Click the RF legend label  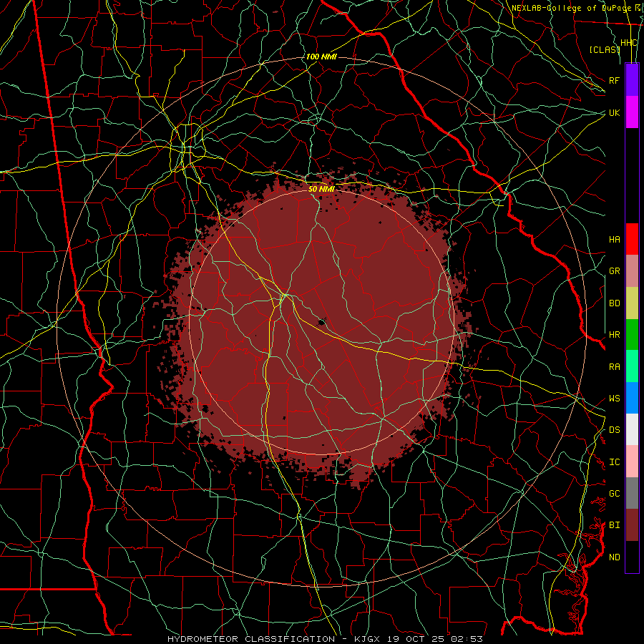point(615,80)
